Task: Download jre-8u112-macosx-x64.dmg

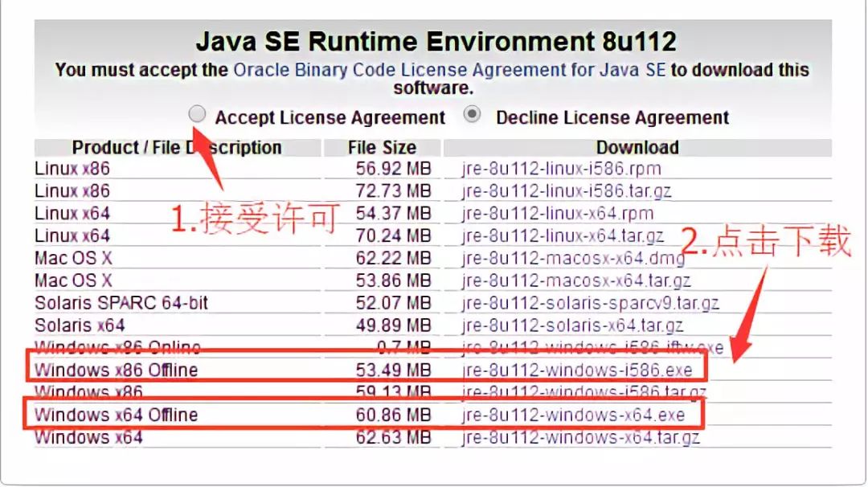Action: tap(573, 258)
